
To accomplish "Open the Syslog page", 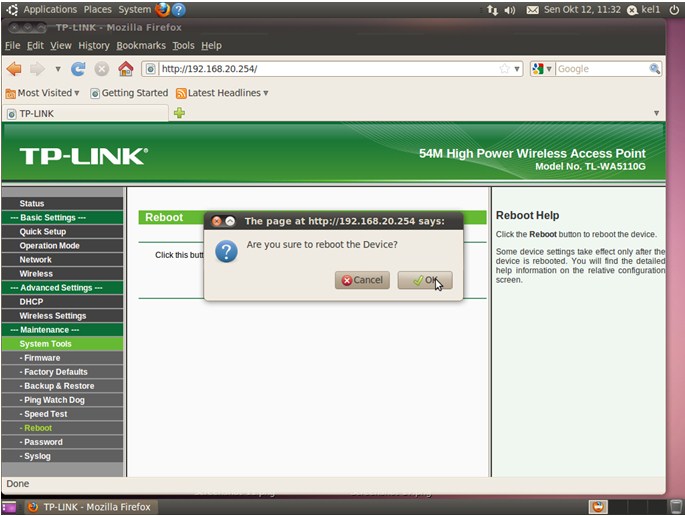I will pyautogui.click(x=62, y=456).
